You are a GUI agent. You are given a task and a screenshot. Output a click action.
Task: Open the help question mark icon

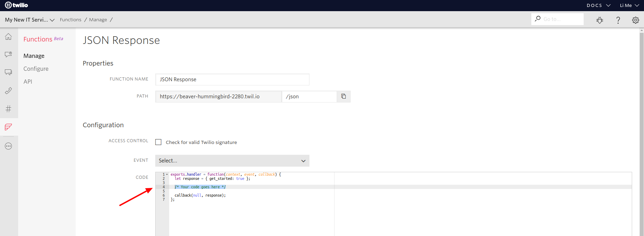[x=618, y=20]
